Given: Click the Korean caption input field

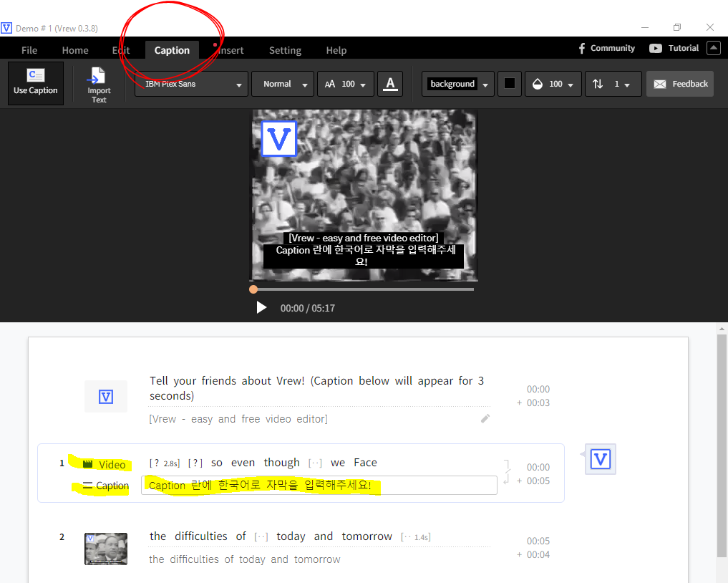Looking at the screenshot, I should click(319, 486).
